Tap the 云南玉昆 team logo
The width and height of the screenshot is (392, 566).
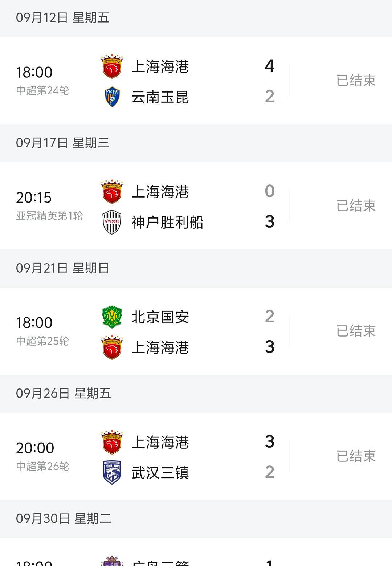tap(112, 97)
